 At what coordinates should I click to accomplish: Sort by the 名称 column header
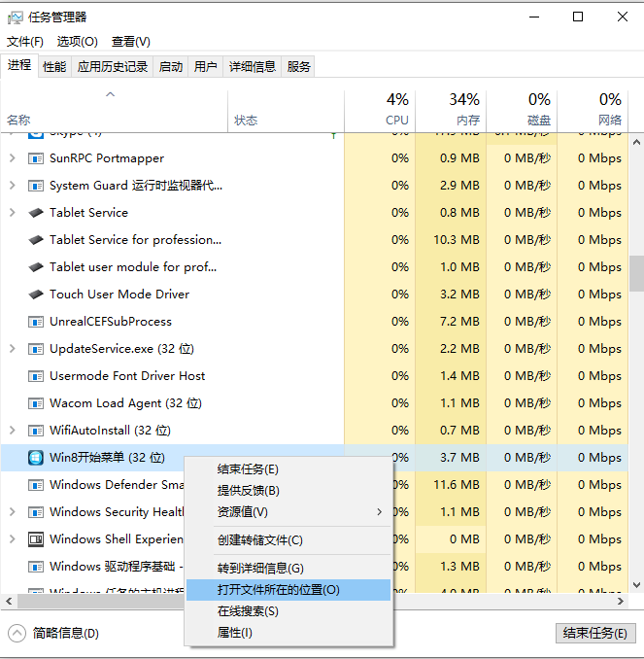pyautogui.click(x=115, y=112)
